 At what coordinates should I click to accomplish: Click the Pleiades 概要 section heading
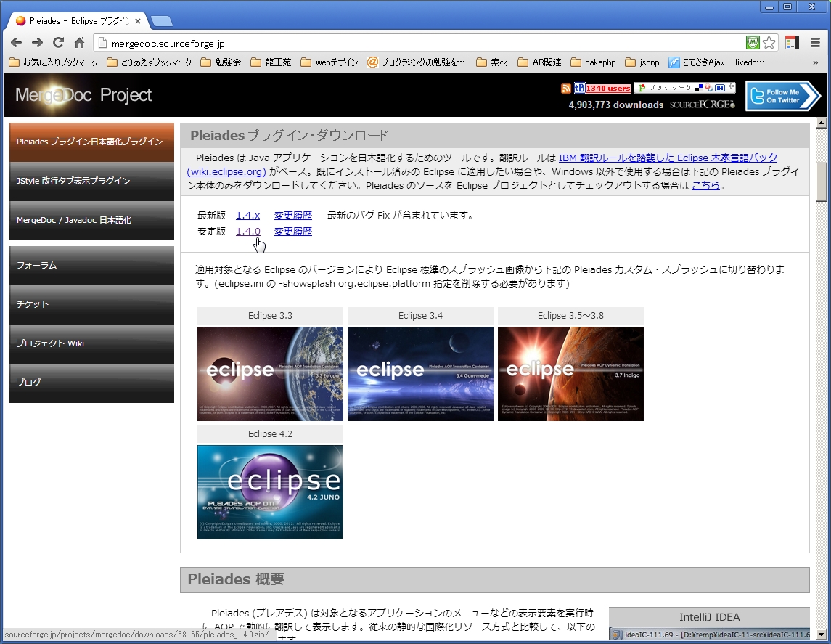236,579
